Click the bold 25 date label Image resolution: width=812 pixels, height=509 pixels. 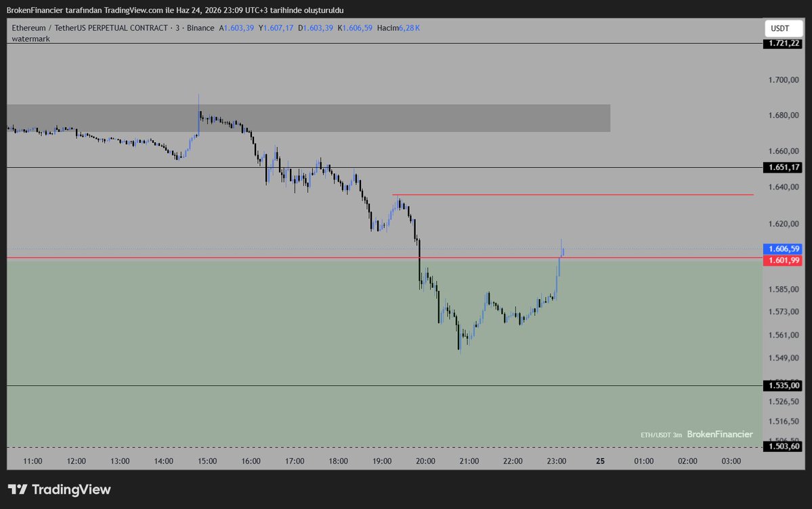pyautogui.click(x=600, y=461)
